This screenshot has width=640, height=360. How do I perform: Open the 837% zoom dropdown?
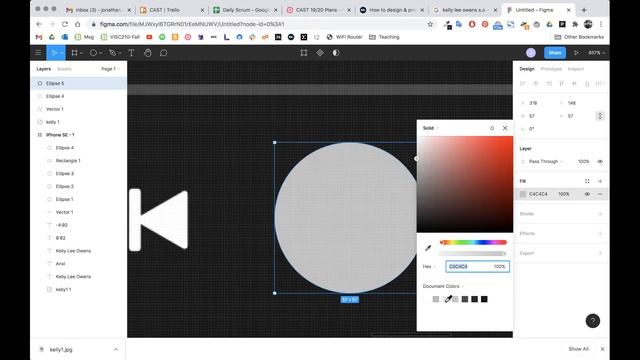596,53
